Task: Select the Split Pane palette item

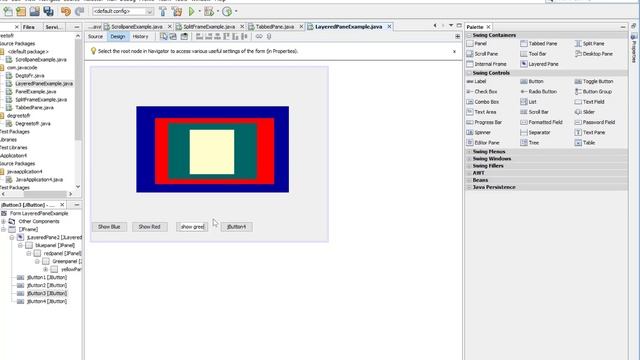Action: 589,44
